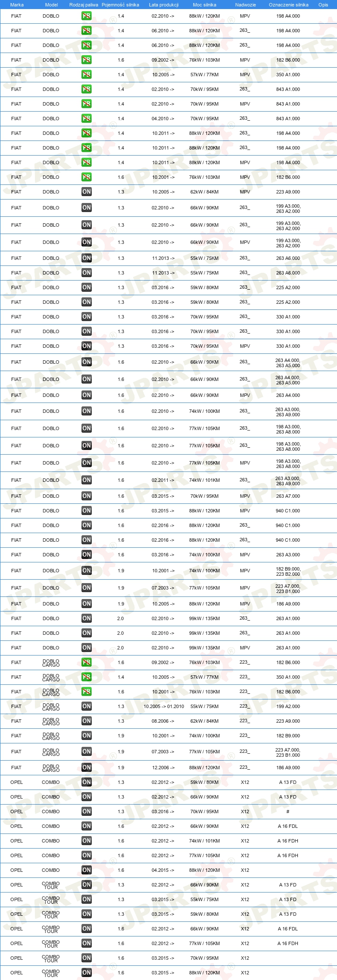
Task: Select the '04.2015 ->' production date cell
Action: [x=163, y=870]
